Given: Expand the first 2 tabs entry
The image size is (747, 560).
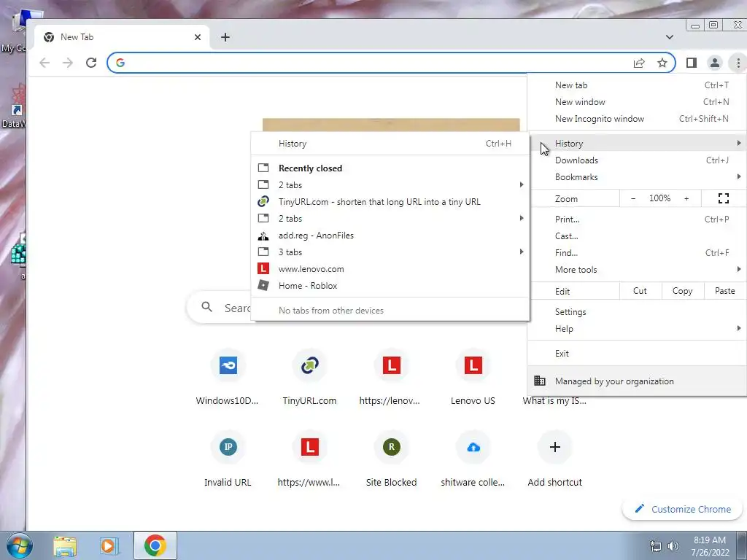Looking at the screenshot, I should (390, 185).
